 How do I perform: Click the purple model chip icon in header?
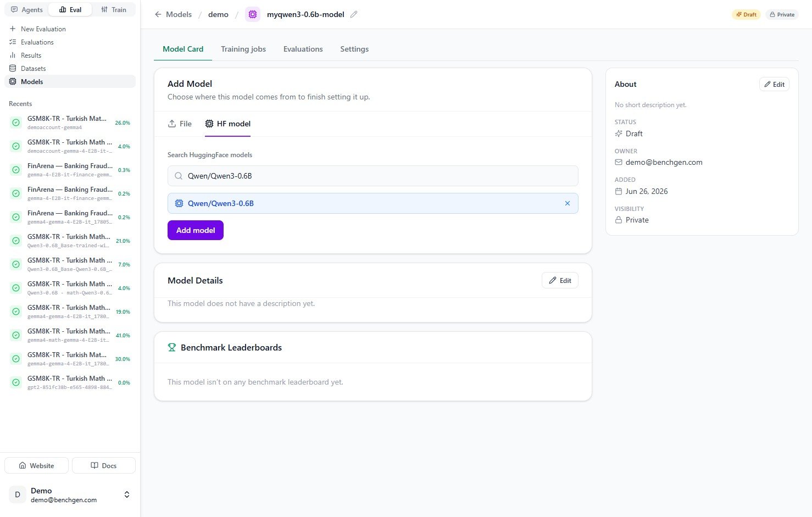pos(253,14)
